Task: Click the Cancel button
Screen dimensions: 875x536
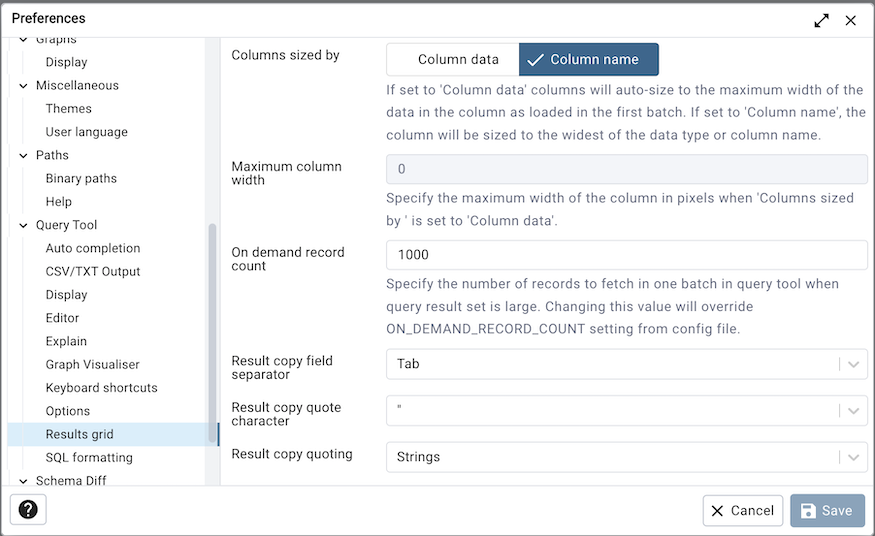Action: (x=743, y=510)
